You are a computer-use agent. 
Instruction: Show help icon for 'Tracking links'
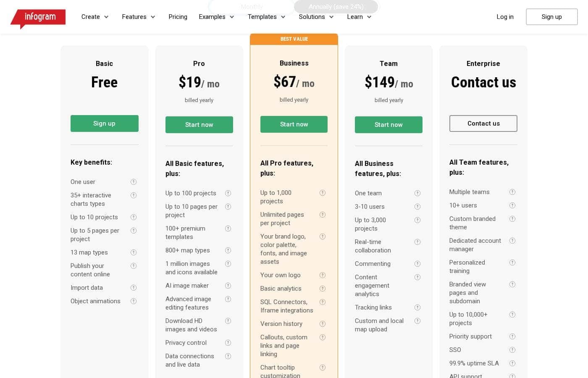click(417, 307)
